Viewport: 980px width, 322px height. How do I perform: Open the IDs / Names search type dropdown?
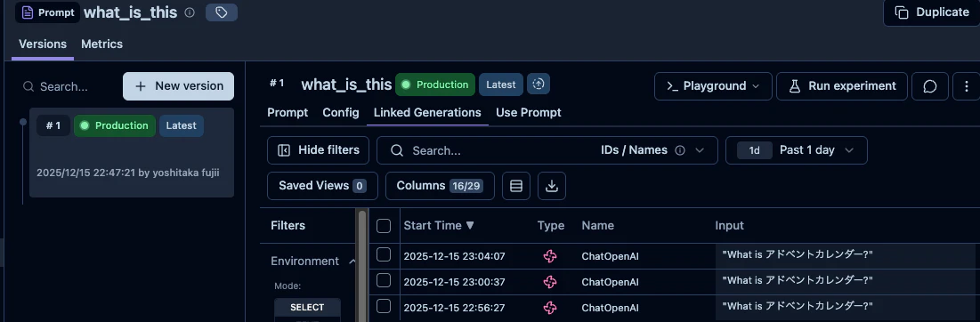pos(652,150)
